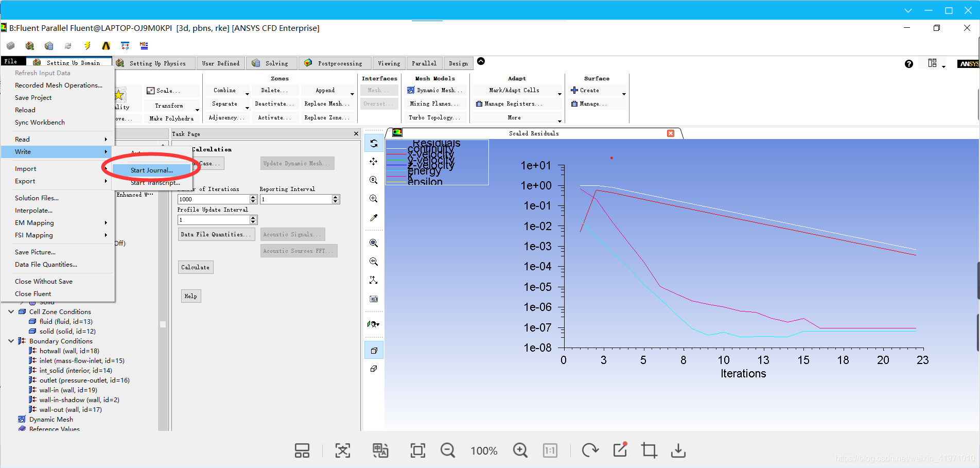The height and width of the screenshot is (468, 980).
Task: Click the Data File Quantities... button
Action: coord(216,234)
